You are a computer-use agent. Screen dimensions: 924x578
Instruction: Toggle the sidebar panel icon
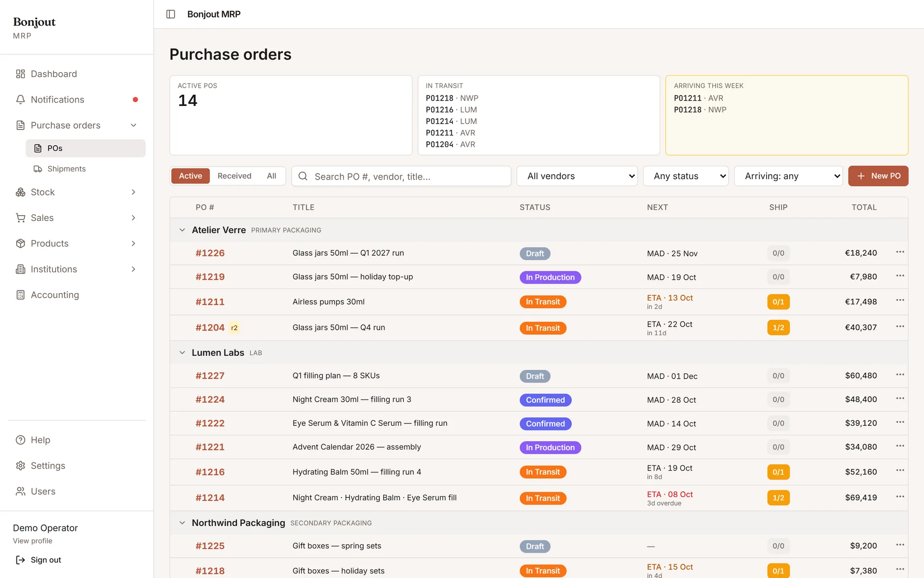tap(170, 14)
